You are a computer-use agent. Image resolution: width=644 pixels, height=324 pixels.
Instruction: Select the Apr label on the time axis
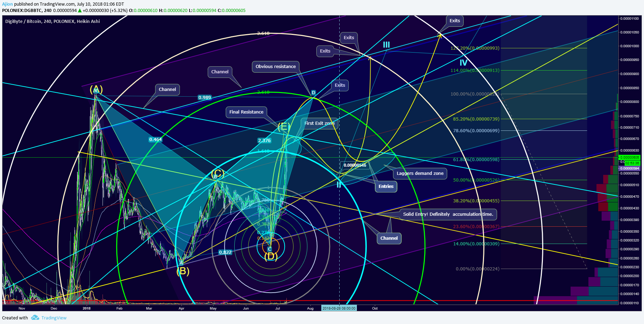(x=181, y=308)
